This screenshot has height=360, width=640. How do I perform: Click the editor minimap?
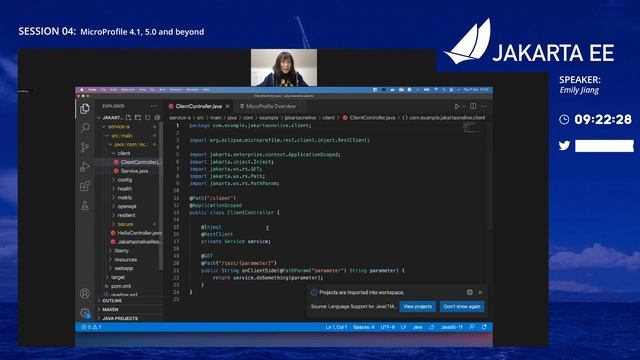472,127
